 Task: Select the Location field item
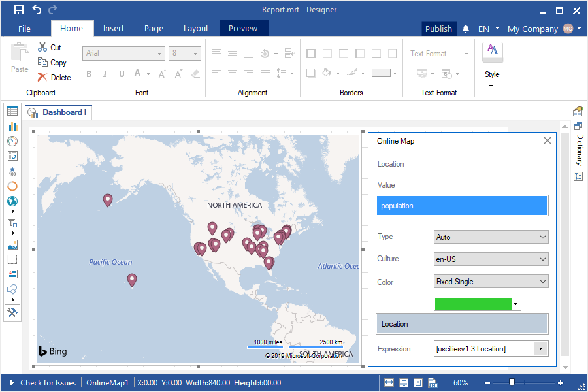click(x=462, y=324)
